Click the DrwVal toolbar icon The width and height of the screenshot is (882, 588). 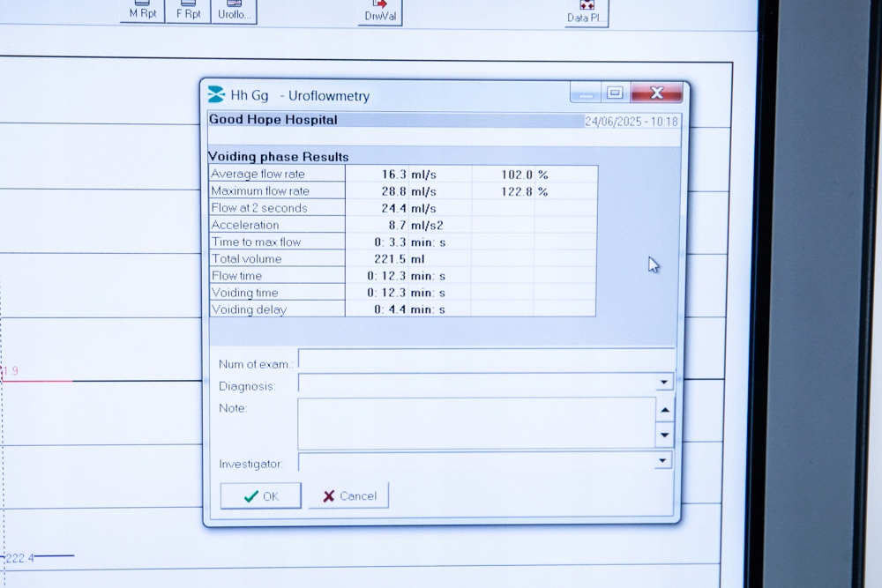(x=380, y=11)
